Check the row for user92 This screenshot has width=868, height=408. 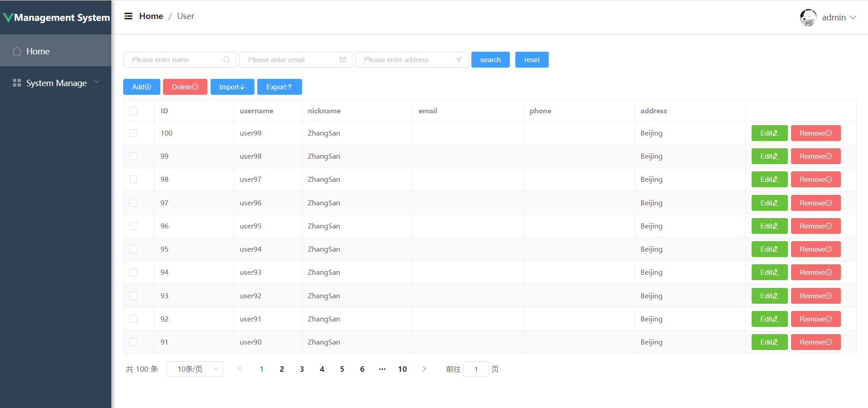pyautogui.click(x=133, y=296)
